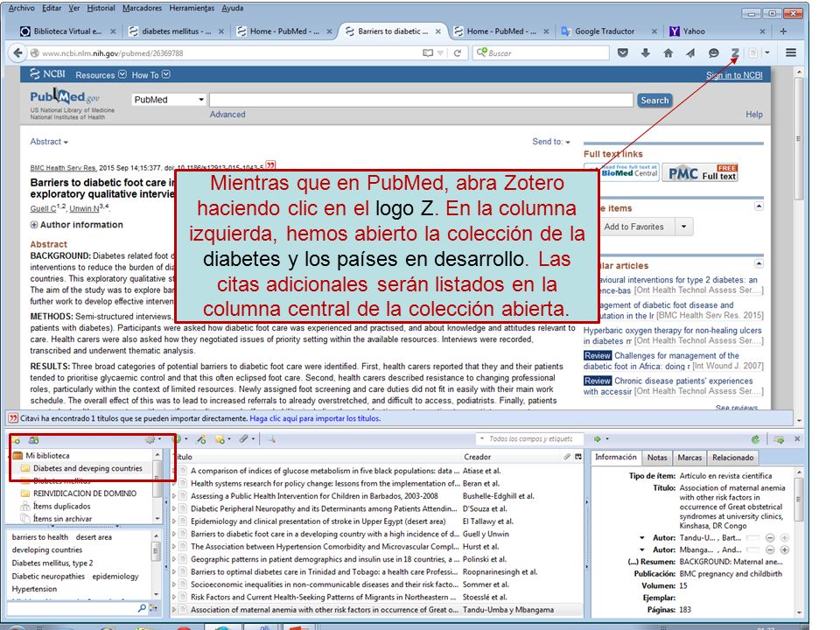Image resolution: width=840 pixels, height=630 pixels.
Task: Toggle Zotero tab mode icon
Action: click(779, 439)
